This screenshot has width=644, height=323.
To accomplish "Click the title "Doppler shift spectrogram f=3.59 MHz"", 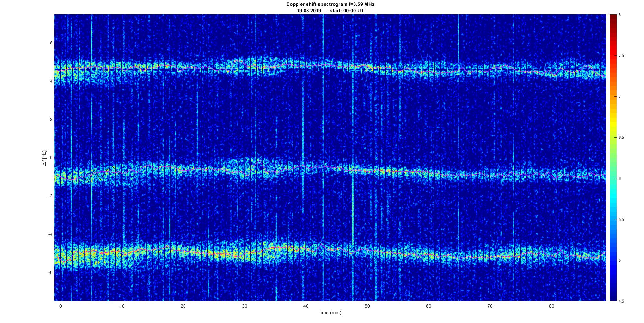I will point(330,4).
